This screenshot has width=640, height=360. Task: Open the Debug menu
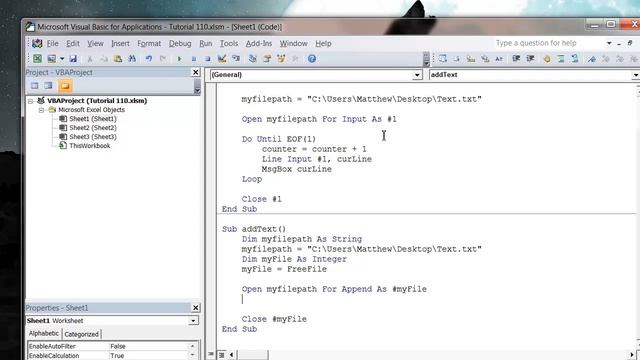pos(180,43)
